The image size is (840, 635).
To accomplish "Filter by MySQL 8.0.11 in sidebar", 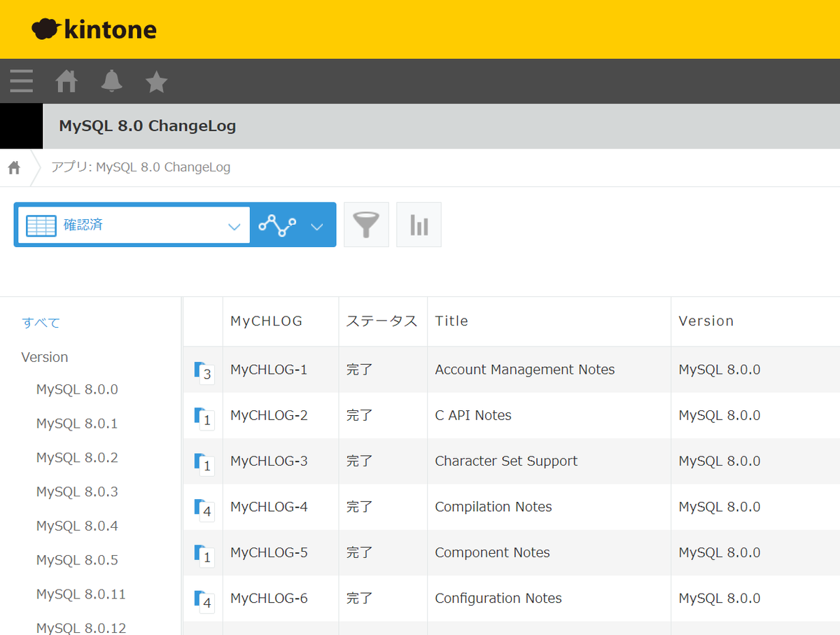I will (81, 594).
